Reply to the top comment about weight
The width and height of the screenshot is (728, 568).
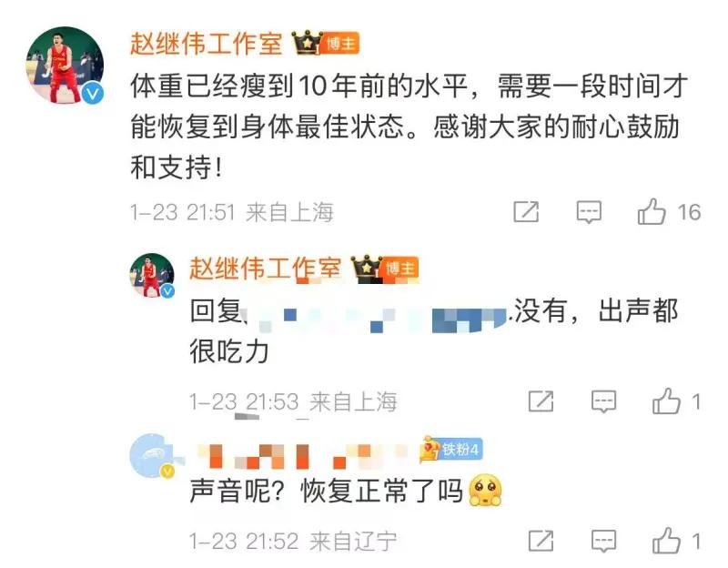[589, 212]
